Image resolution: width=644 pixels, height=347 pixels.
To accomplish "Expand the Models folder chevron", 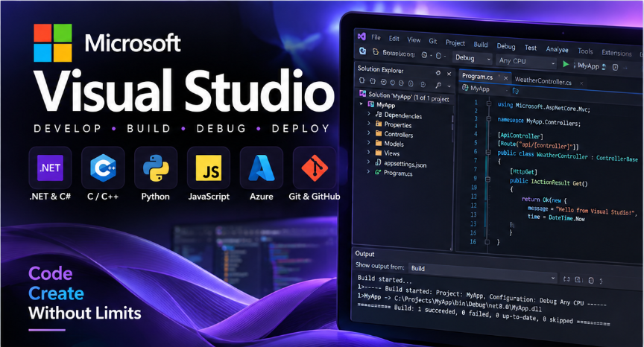I will coord(369,142).
